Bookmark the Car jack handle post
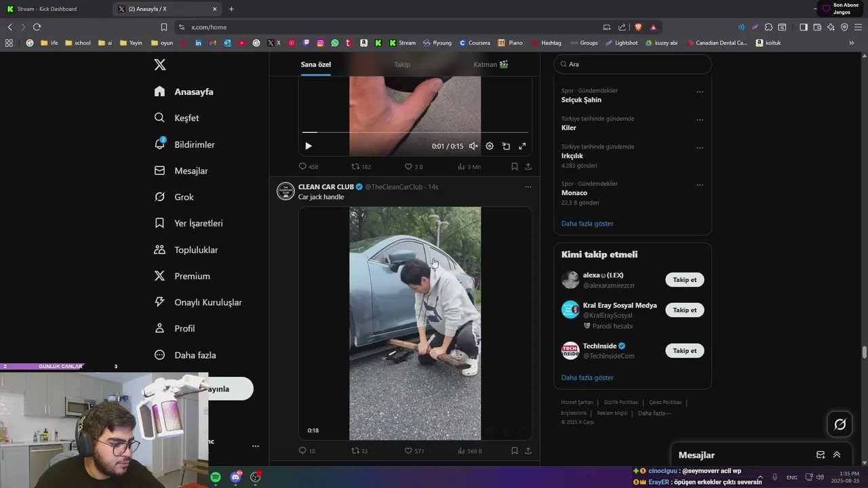Viewport: 868px width, 488px height. (515, 451)
